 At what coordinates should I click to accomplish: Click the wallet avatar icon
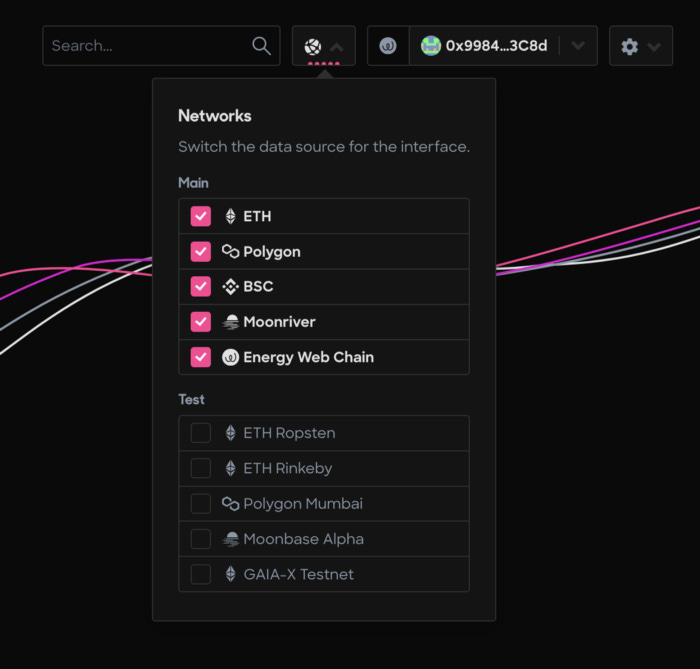click(430, 46)
